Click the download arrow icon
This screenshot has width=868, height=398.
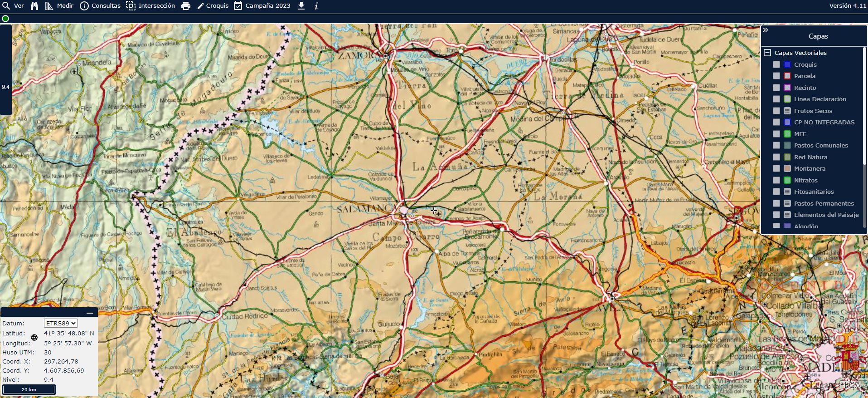point(301,6)
